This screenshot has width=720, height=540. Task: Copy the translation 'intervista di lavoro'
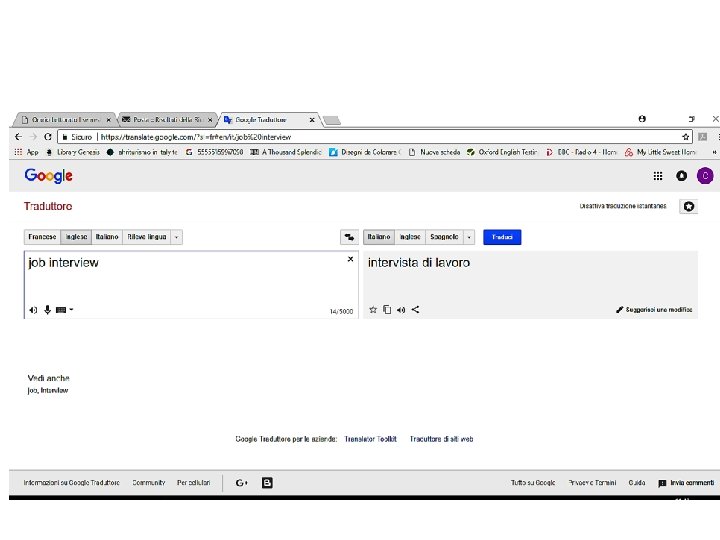(387, 309)
